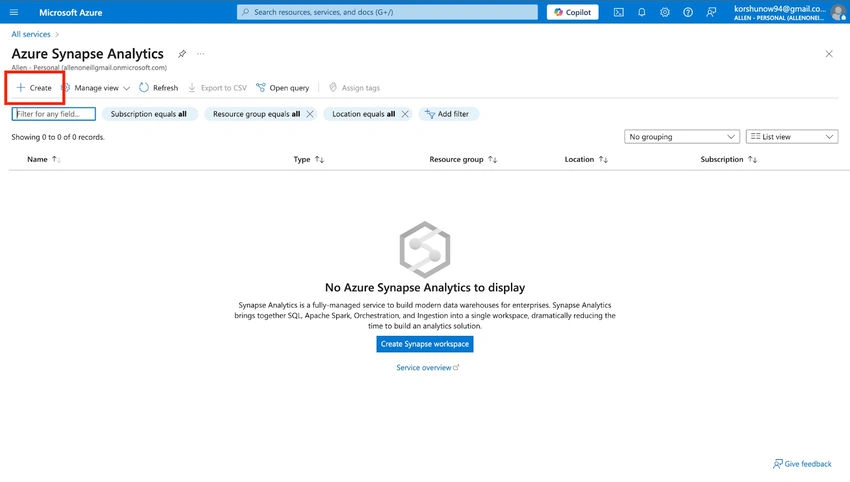850x482 pixels.
Task: Expand the No grouping dropdown
Action: (x=681, y=137)
